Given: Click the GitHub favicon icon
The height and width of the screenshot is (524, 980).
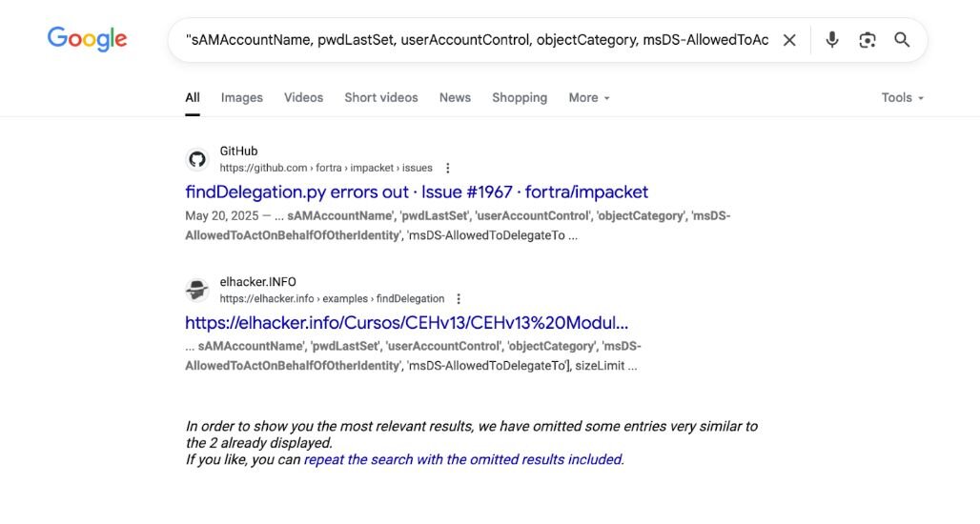Looking at the screenshot, I should [197, 159].
